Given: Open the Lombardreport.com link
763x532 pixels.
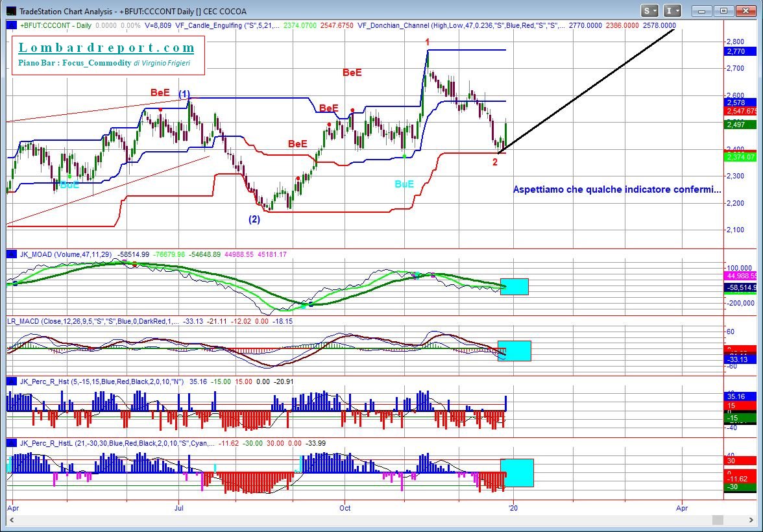Looking at the screenshot, I should coord(106,48).
